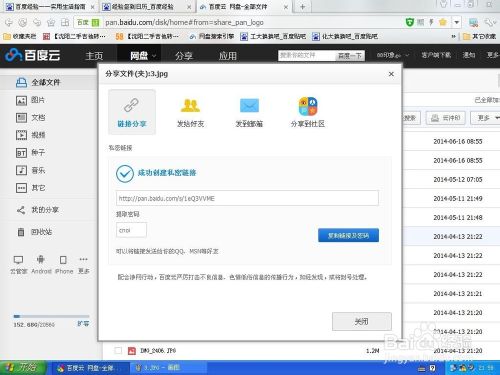Click 通知 in header
This screenshot has width=500, height=375.
pyautogui.click(x=469, y=55)
